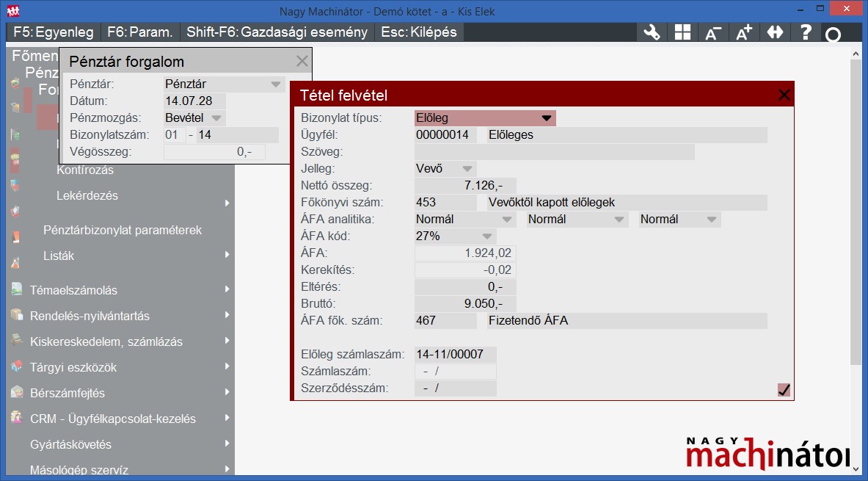Close the Pénztár forgalom panel
Screen dimensions: 868x481
[302, 61]
